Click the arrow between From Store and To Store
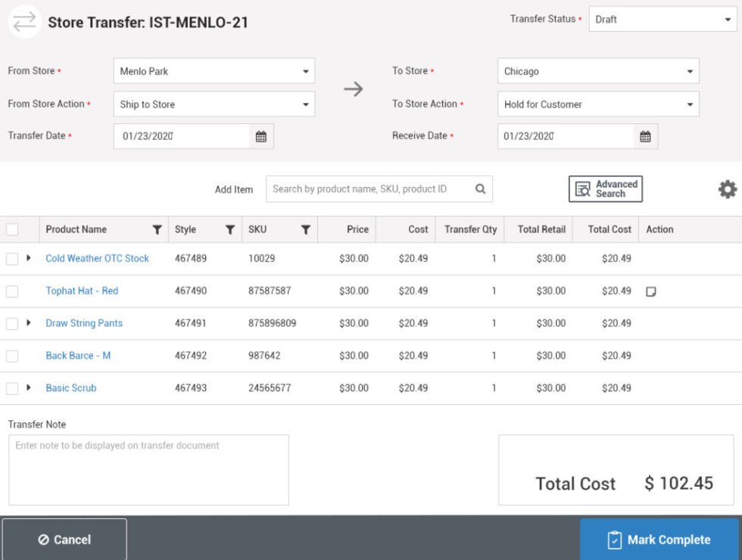 353,89
